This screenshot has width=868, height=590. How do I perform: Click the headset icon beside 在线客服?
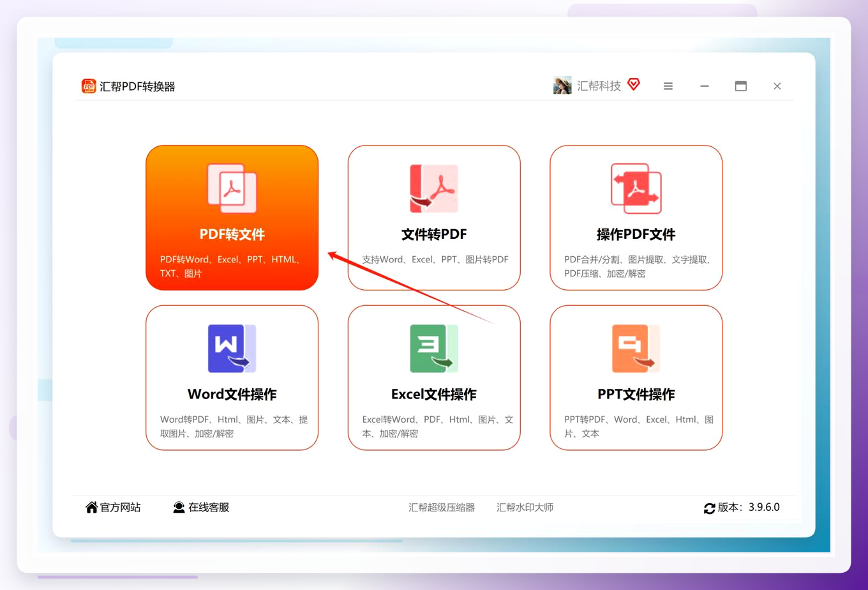(x=179, y=507)
